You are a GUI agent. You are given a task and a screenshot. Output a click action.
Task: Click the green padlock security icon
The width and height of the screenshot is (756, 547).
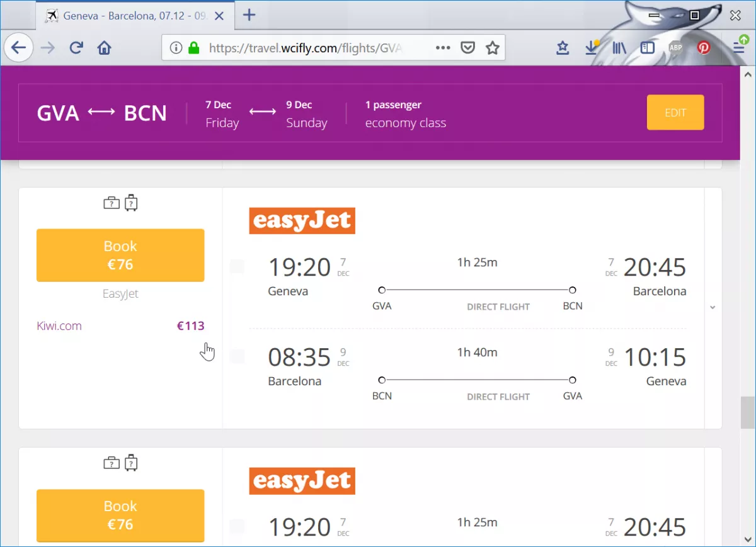(194, 48)
